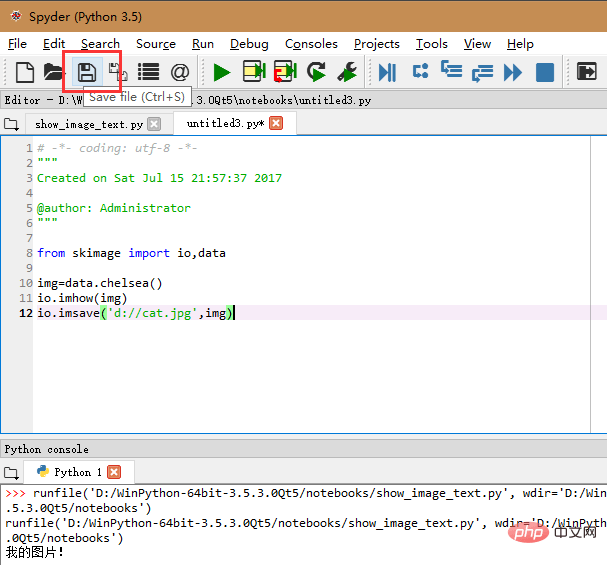607x565 pixels.
Task: Continue execution with the blue fast-forward icon
Action: [513, 72]
